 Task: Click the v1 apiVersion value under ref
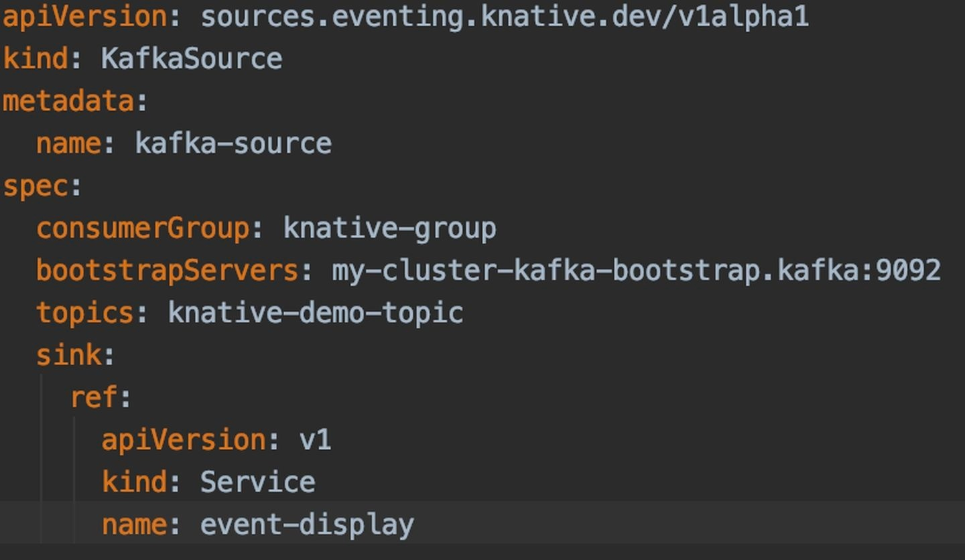pyautogui.click(x=315, y=441)
